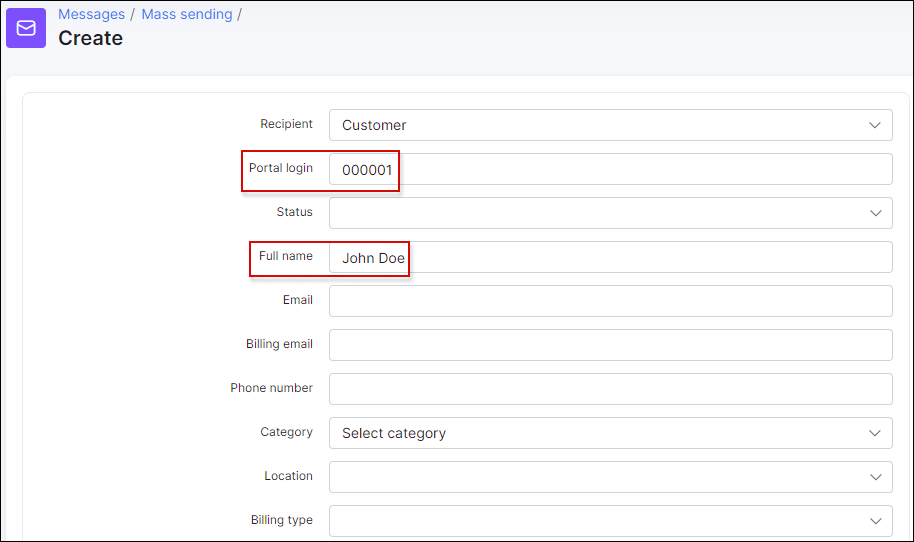
Task: Click the Location chevron arrow
Action: [875, 477]
